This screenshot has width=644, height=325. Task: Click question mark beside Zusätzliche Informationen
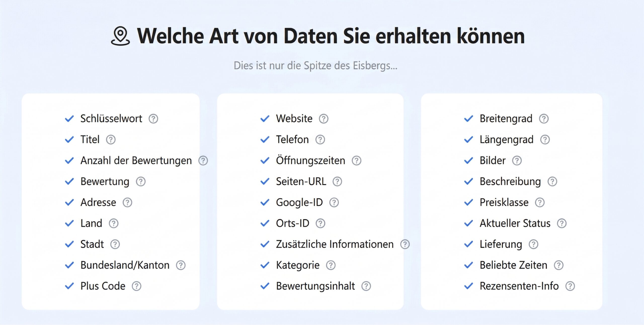[x=405, y=244]
